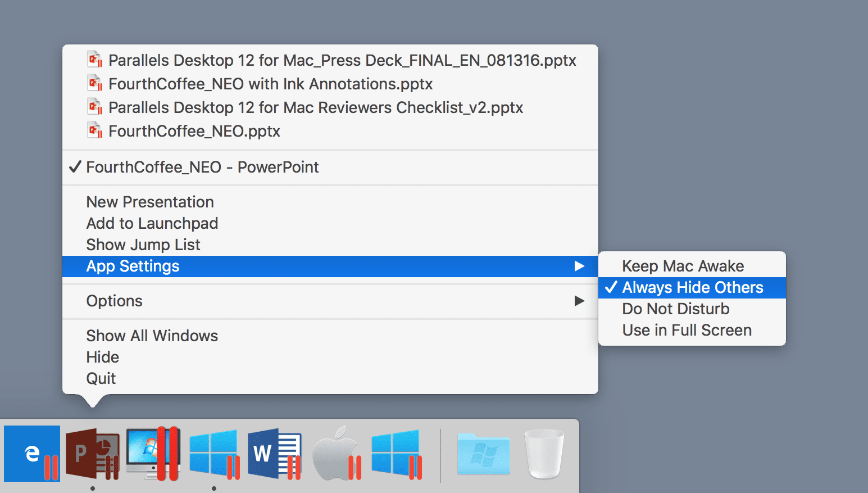
Task: Enable Keep Mac Awake
Action: pyautogui.click(x=692, y=266)
